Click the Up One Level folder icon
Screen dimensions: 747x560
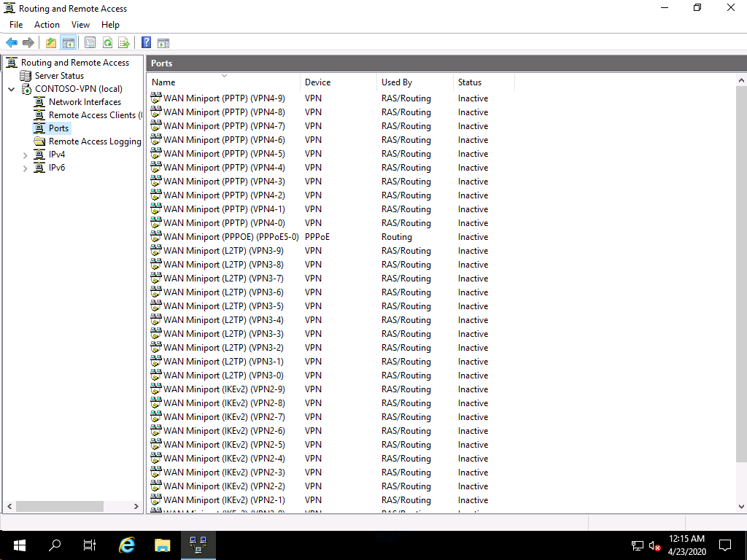(50, 43)
